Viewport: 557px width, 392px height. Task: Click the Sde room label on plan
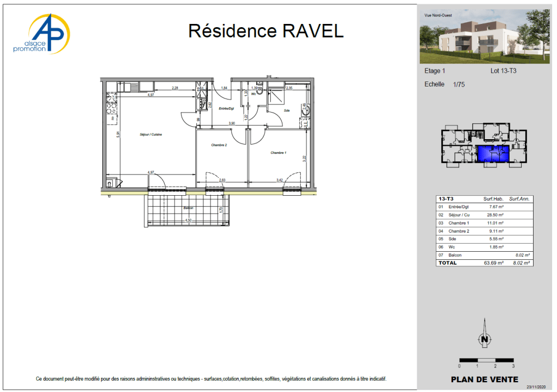287,110
